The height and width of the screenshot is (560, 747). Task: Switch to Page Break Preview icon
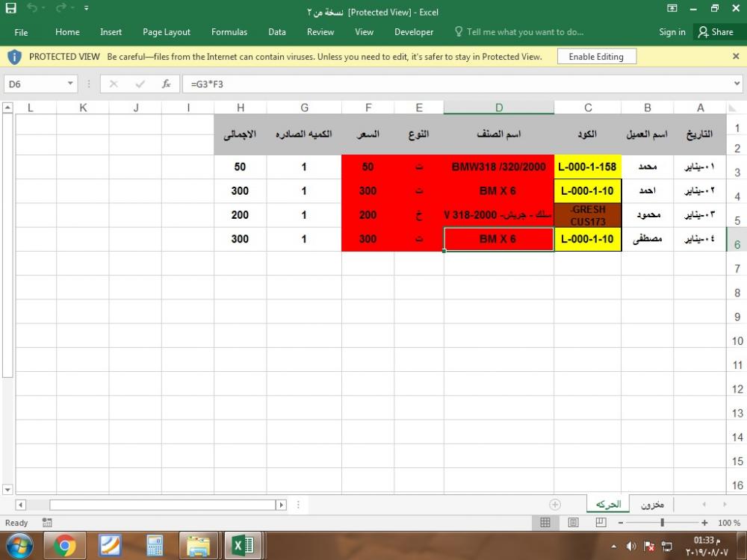(601, 523)
